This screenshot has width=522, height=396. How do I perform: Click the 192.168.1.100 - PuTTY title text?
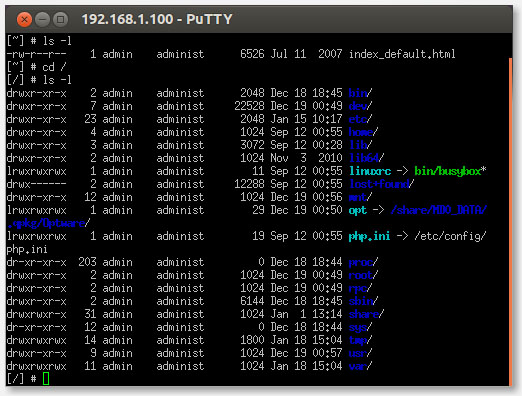[x=157, y=19]
